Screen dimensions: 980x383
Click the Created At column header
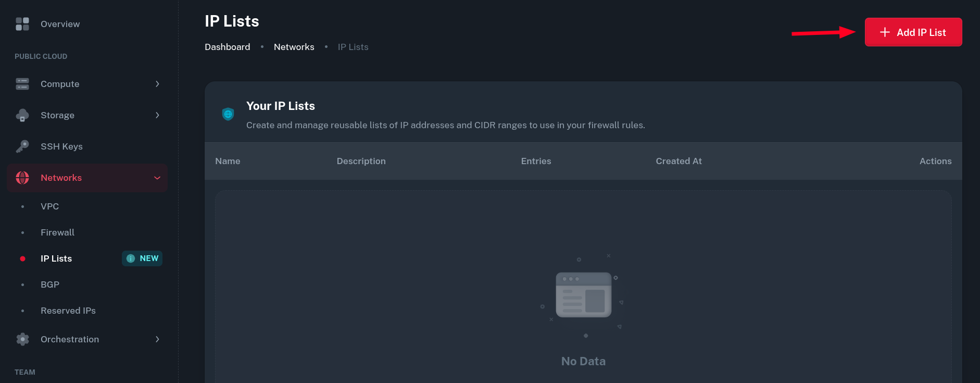[679, 161]
